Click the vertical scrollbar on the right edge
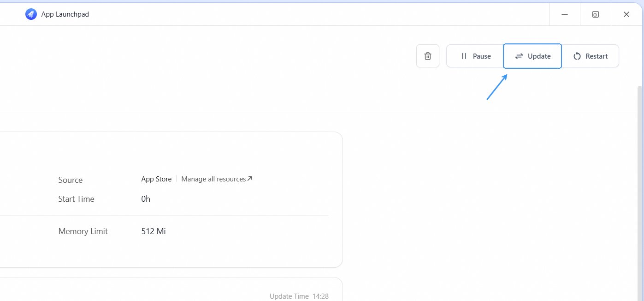Image resolution: width=644 pixels, height=301 pixels. point(639,185)
